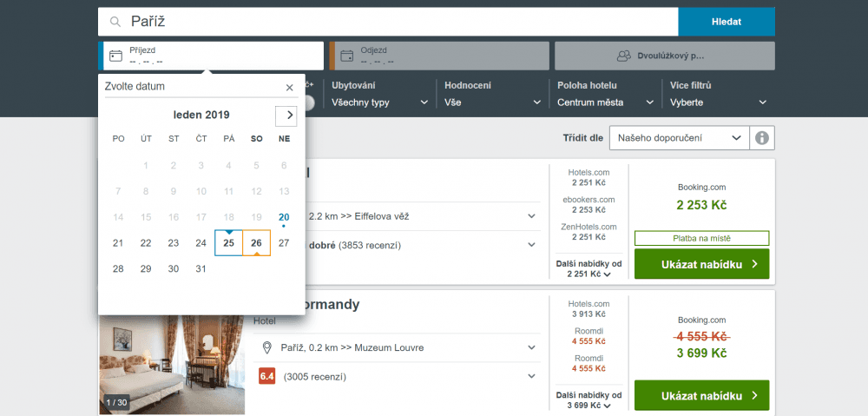Click Ukázat nabídku for 2 253 Kč offer
Screen dimensions: 868x416
pyautogui.click(x=701, y=264)
